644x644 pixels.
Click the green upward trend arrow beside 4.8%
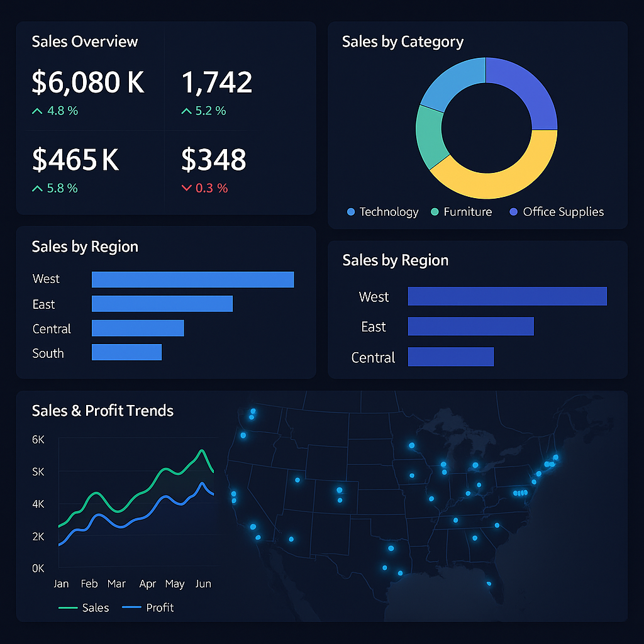coord(36,110)
